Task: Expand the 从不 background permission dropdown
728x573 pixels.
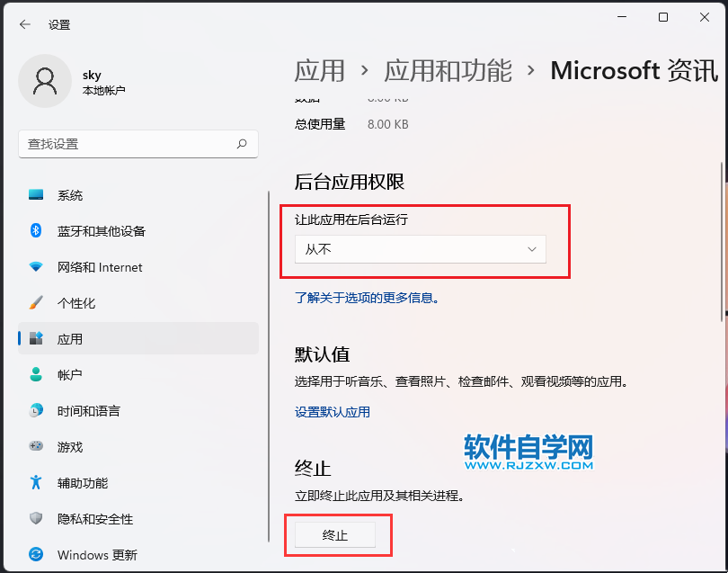Action: pyautogui.click(x=420, y=249)
